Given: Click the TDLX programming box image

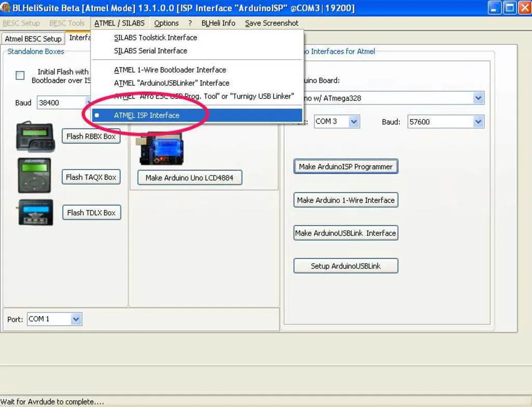Looking at the screenshot, I should click(x=35, y=212).
